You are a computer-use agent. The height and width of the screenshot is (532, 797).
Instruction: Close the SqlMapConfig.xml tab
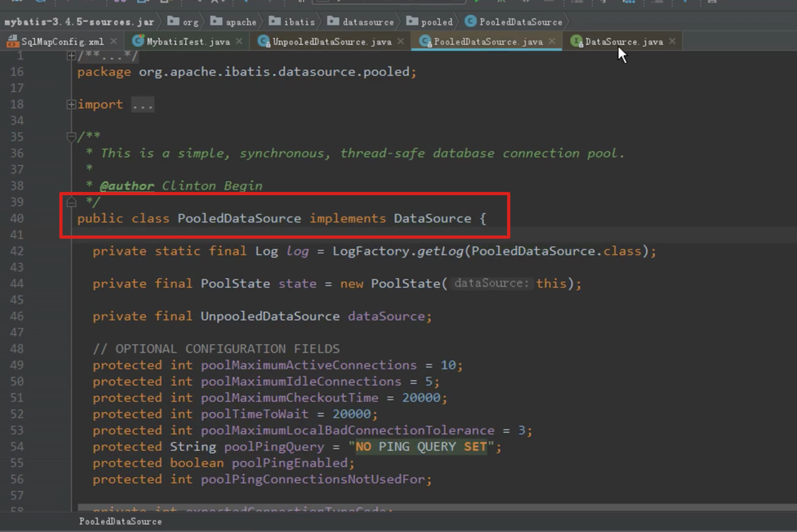click(x=114, y=41)
